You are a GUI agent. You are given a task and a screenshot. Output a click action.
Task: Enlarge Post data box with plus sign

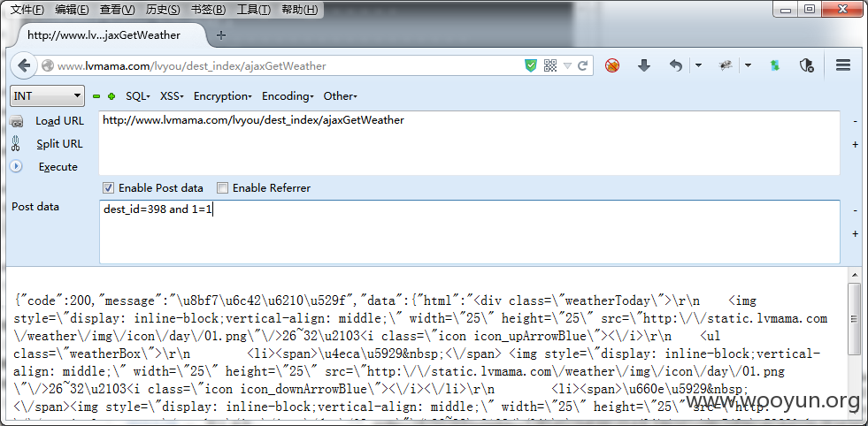[856, 234]
